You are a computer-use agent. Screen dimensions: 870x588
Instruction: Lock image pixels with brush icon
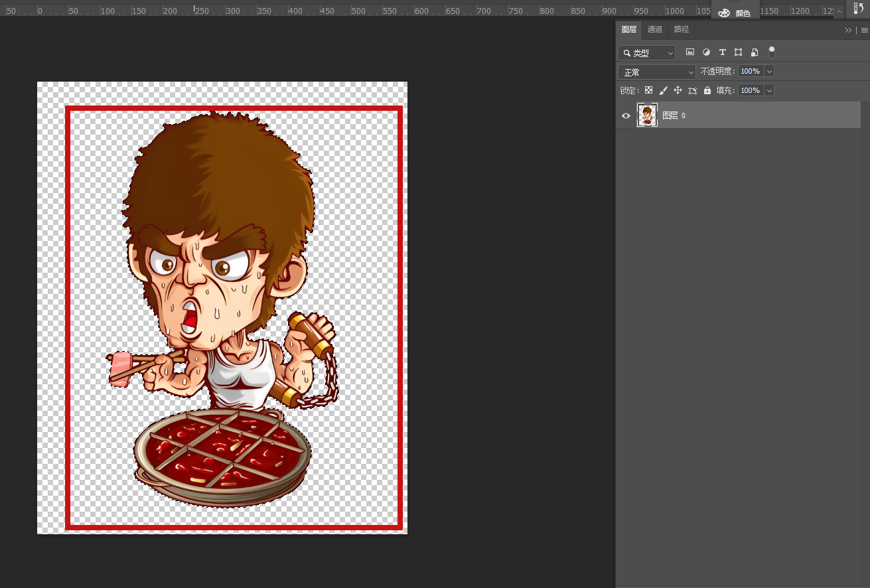pos(663,90)
